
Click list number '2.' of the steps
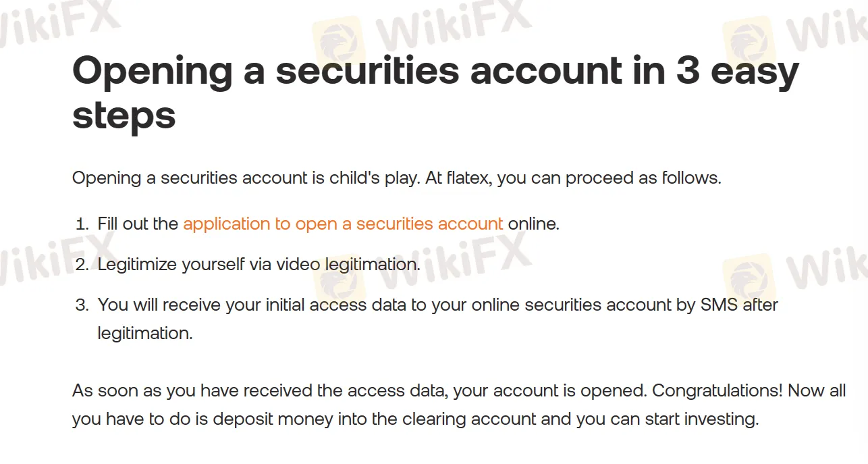[82, 264]
